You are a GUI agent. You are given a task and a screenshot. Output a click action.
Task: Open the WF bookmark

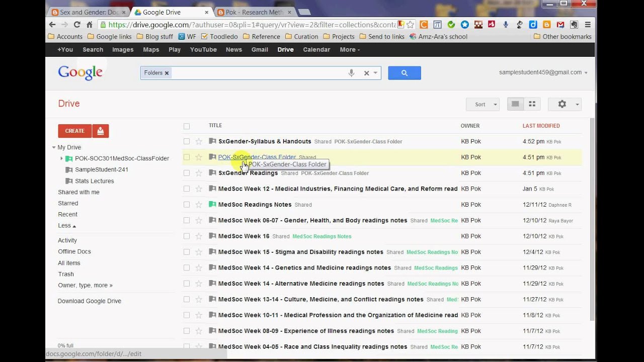[187, 36]
